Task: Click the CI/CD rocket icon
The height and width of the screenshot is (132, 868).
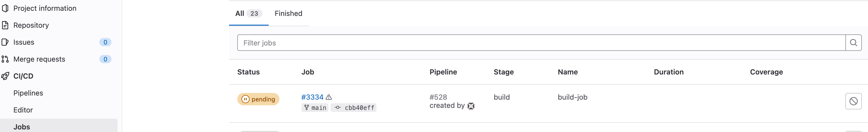Action: click(5, 76)
